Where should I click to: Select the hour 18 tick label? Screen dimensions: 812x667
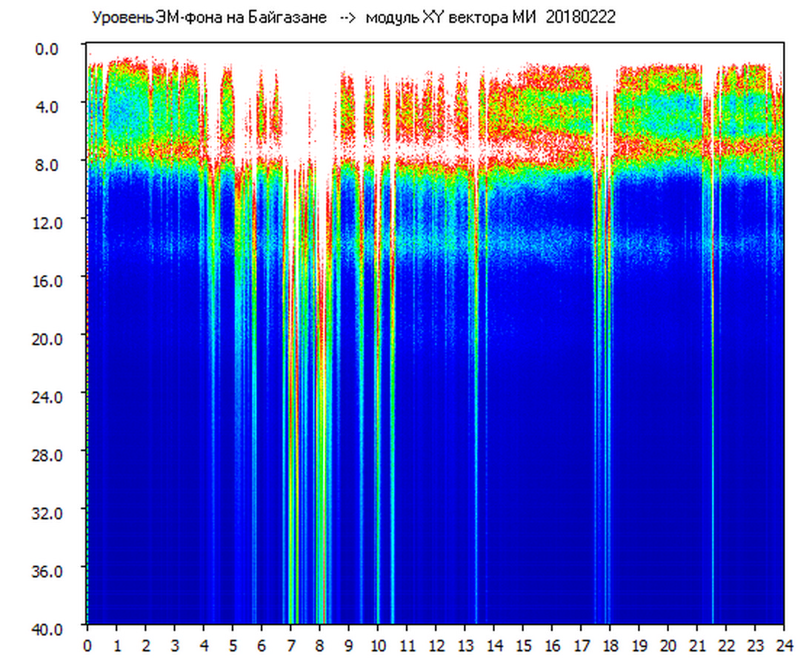610,646
